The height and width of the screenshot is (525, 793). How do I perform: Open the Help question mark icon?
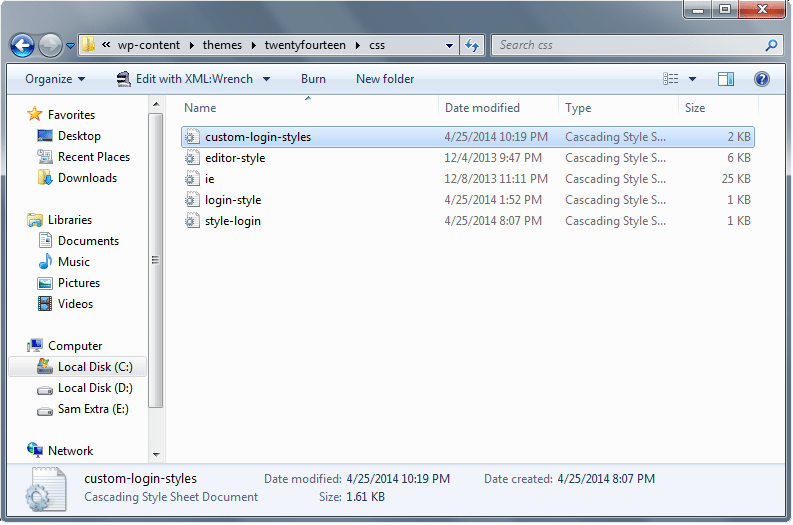761,79
